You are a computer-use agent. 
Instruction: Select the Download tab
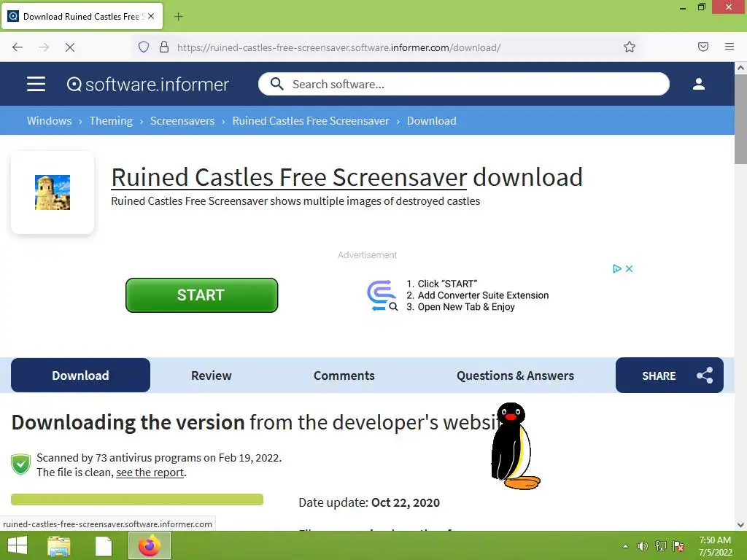(80, 376)
